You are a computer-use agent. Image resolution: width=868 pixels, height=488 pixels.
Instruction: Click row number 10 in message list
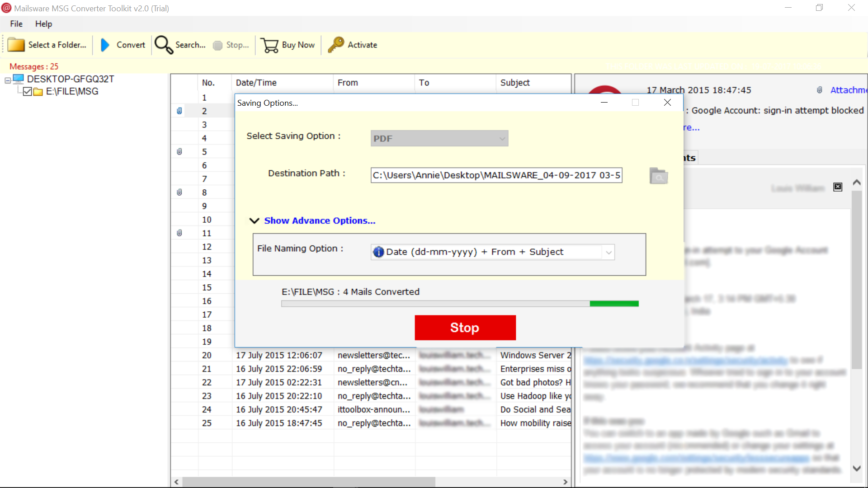[207, 220]
